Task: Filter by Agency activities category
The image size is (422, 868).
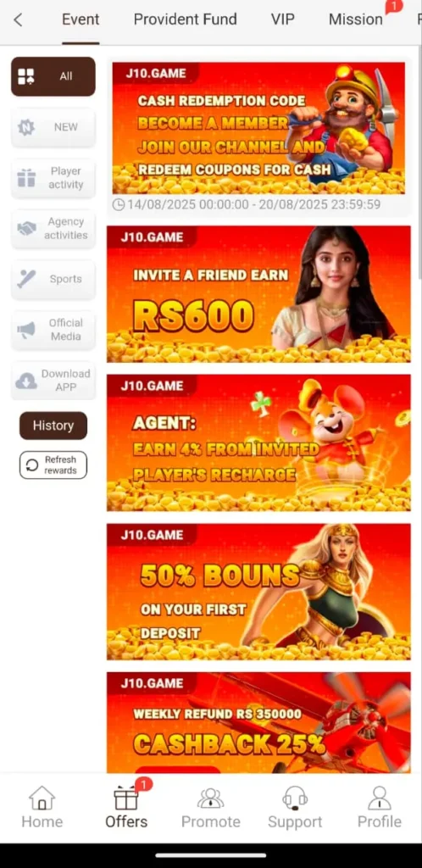Action: click(x=53, y=229)
